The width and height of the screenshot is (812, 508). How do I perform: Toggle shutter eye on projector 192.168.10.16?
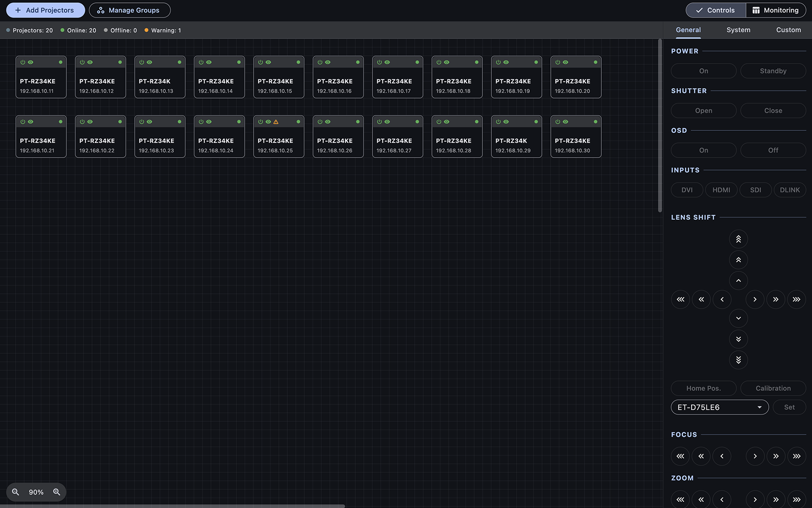[328, 62]
